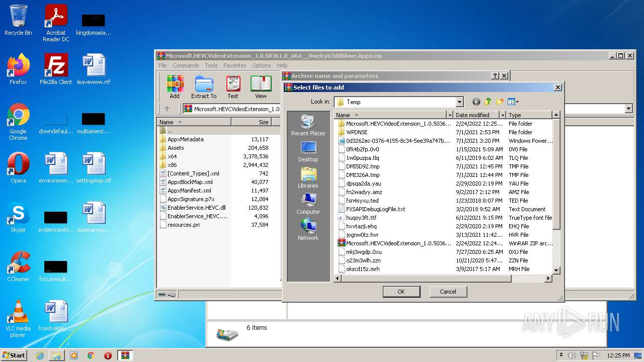Expand the WinRAR address bar dropdown
644x362 pixels.
(628, 109)
